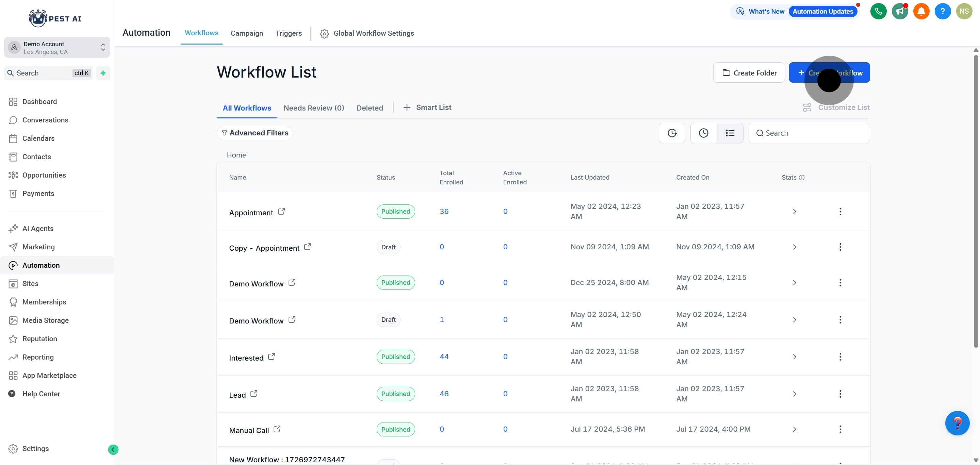Switch to the Triggers tab
This screenshot has height=465, width=980.
click(x=289, y=33)
